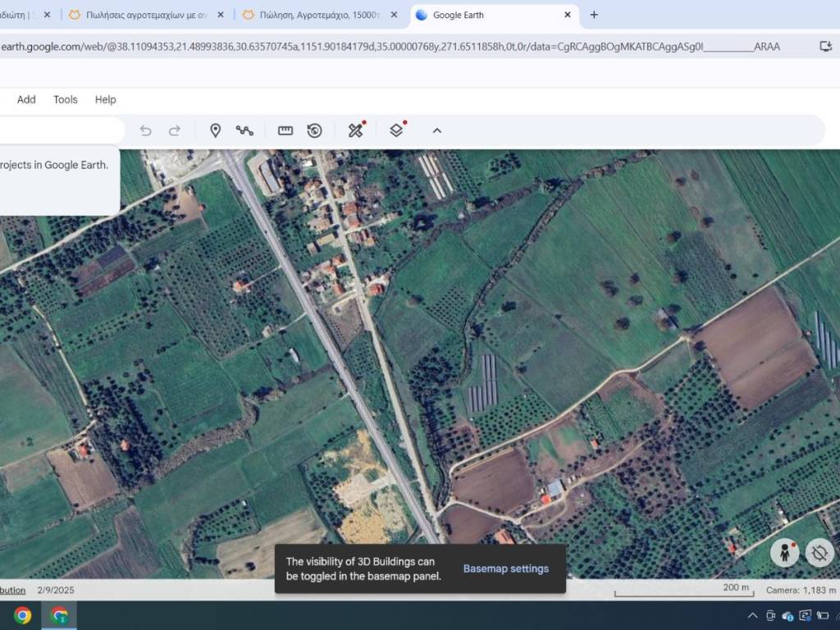Screen dimensions: 840x630
Task: Open the satellite design tools icon
Action: 355,130
